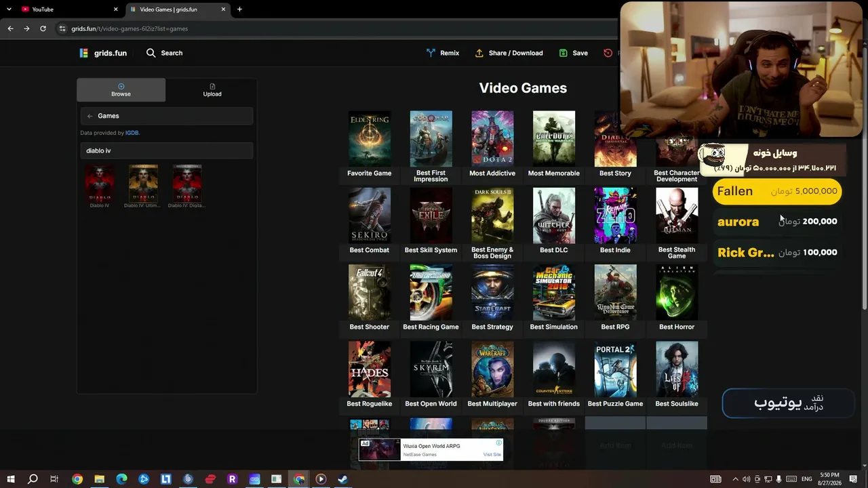Select the Hitman Best Stealth Game cover
Viewport: 868px width, 488px height.
677,216
